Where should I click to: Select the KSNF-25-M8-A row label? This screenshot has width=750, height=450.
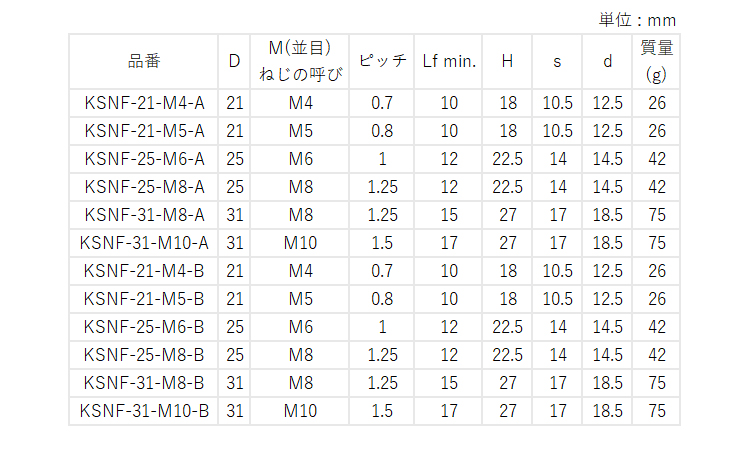tap(144, 187)
